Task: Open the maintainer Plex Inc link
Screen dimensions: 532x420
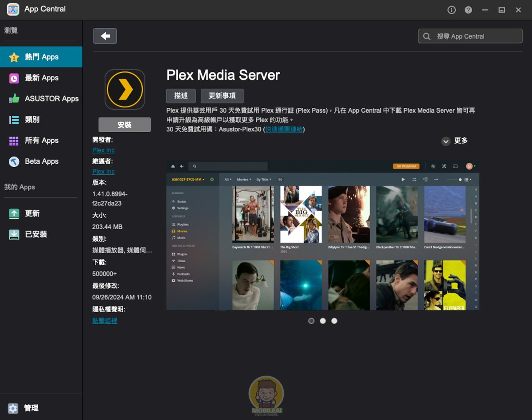Action: tap(103, 172)
